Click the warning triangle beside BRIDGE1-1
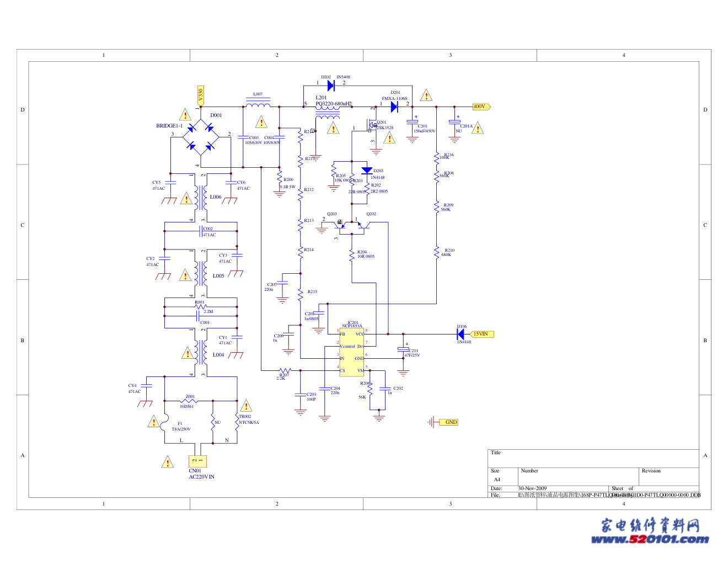Viewport: 728px width, 563px height. (185, 115)
